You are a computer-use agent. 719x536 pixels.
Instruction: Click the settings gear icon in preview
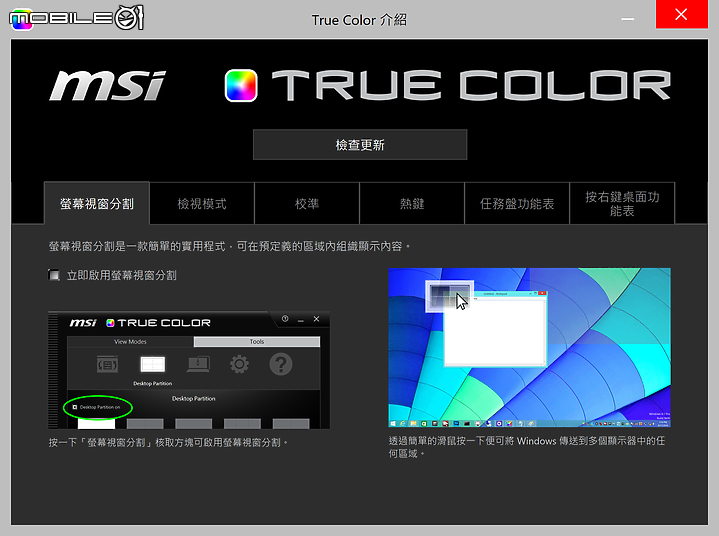(239, 365)
